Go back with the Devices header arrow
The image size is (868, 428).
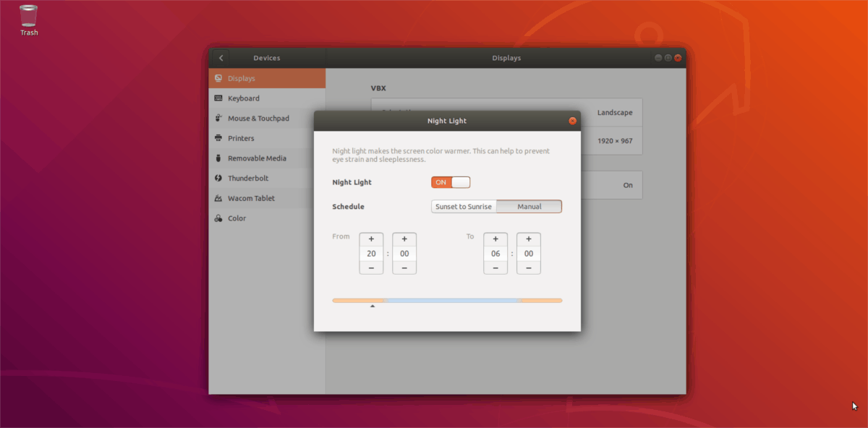tap(221, 58)
